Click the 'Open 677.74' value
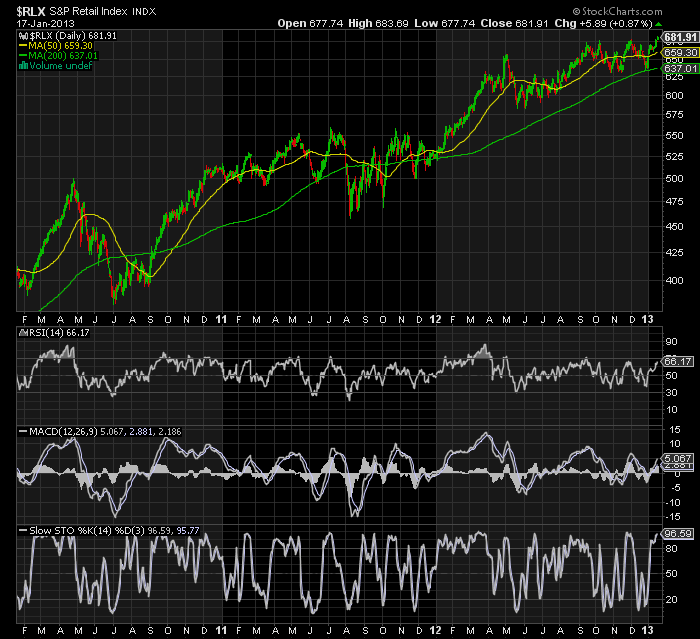 click(x=310, y=23)
